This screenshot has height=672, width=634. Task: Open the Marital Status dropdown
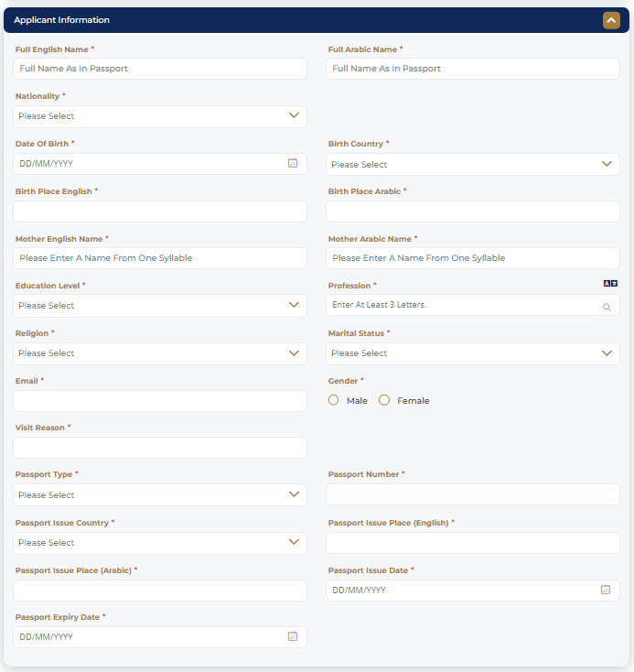[473, 353]
